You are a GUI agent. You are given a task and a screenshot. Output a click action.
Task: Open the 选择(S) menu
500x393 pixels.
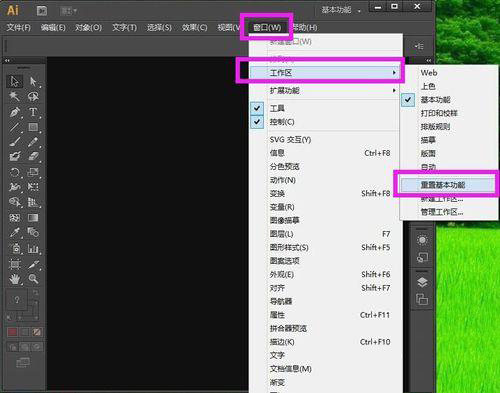click(x=159, y=27)
